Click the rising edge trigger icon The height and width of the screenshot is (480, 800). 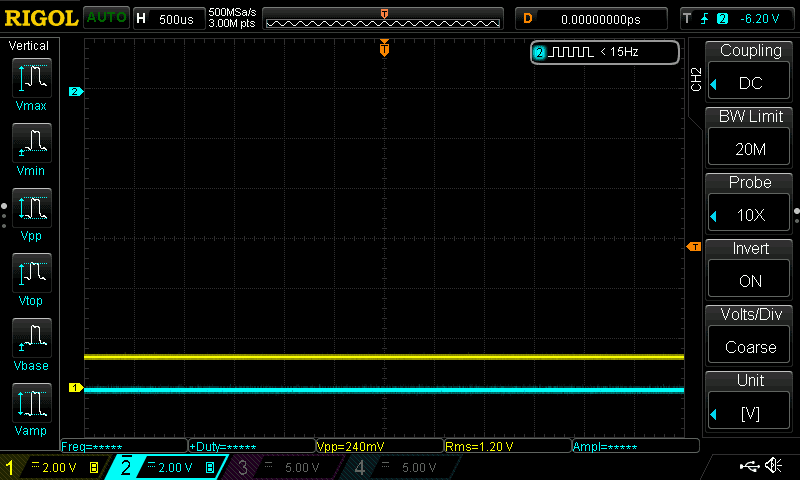tap(705, 19)
